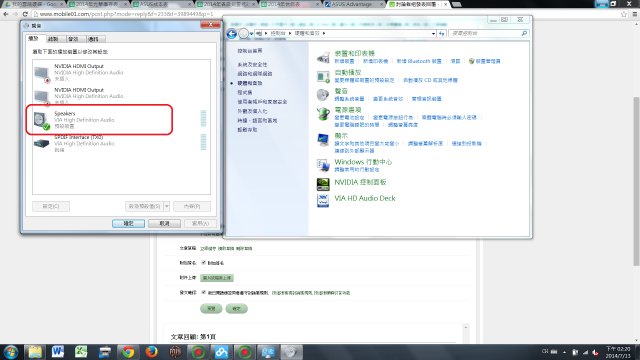Screen dimensions: 640x360
Task: Click the Apply (A) button in Sound dialog
Action: [x=200, y=223]
